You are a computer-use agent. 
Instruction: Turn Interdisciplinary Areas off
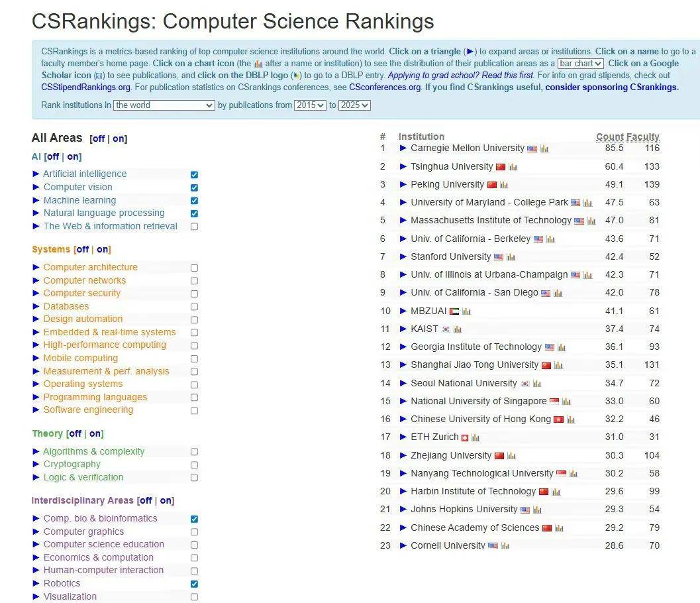click(146, 501)
